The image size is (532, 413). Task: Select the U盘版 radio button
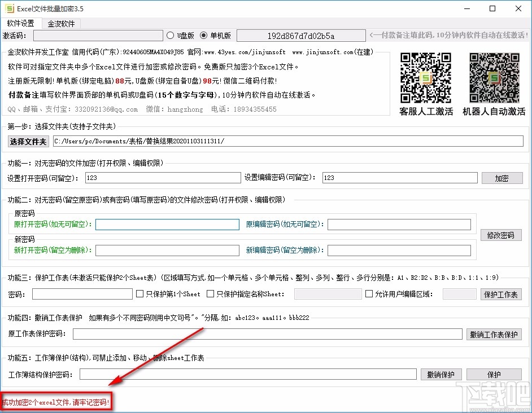170,34
